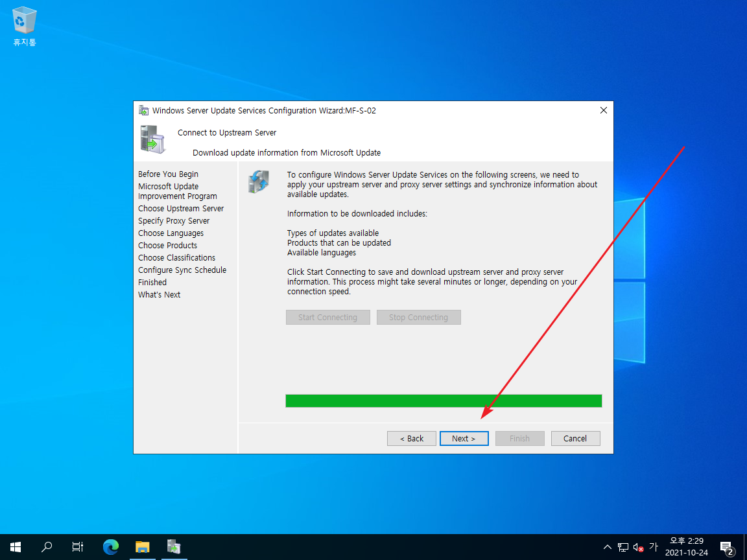Click the WSUS wizard taskbar icon
Image resolution: width=747 pixels, height=560 pixels.
click(174, 546)
